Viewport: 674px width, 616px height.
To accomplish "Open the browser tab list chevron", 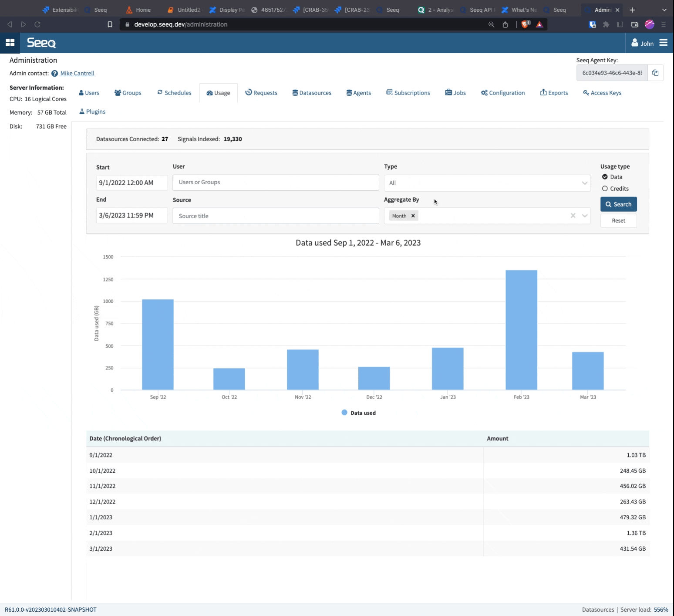I will tap(664, 10).
